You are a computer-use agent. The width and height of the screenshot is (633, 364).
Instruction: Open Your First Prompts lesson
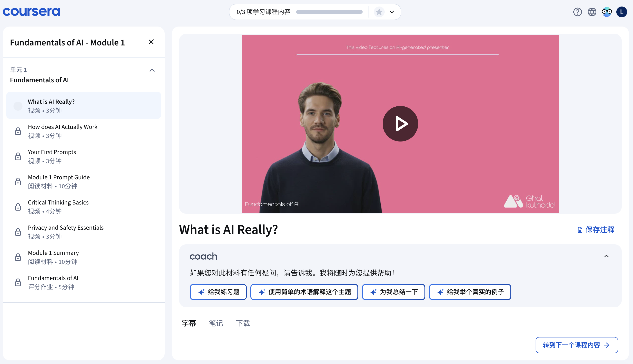pos(83,156)
